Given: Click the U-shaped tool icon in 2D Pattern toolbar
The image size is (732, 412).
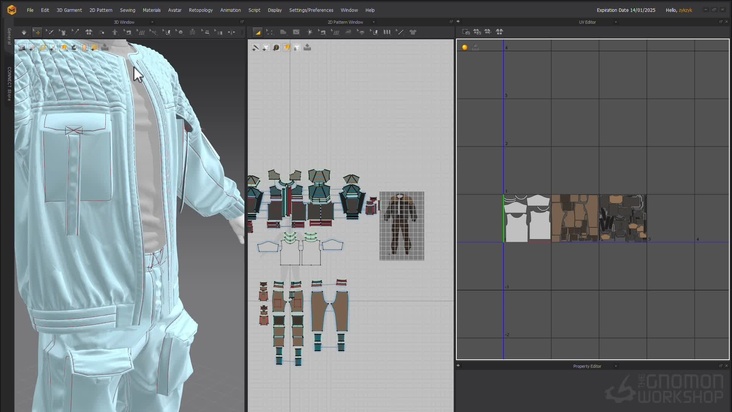Looking at the screenshot, I should 374,32.
